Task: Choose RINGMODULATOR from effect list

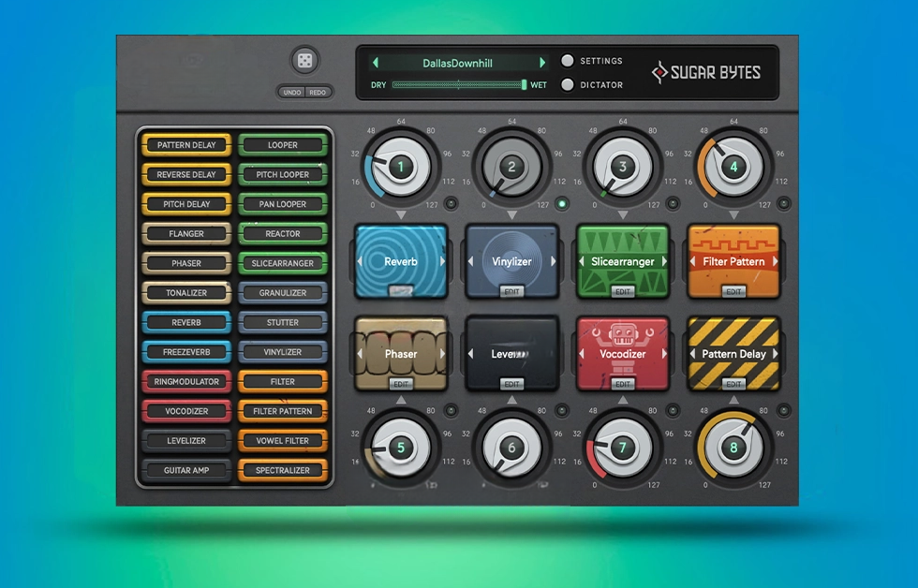Action: 186,381
